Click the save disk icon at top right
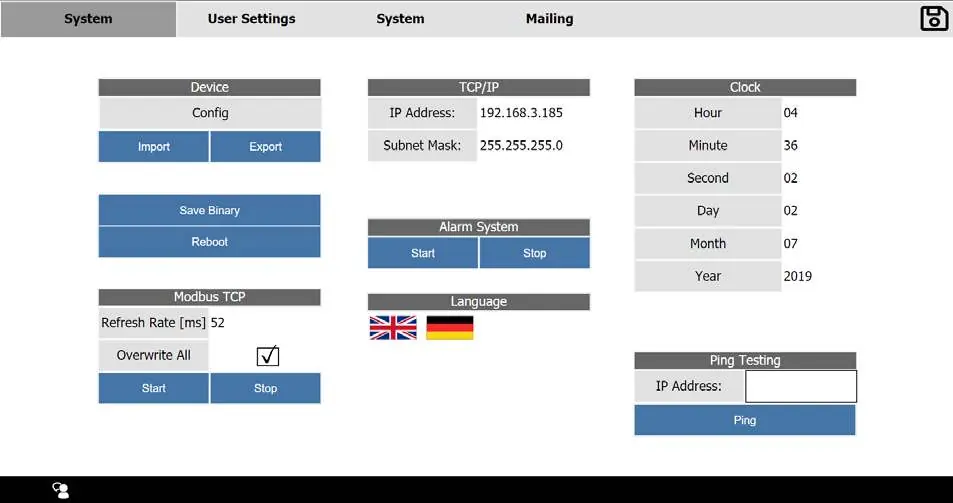953x503 pixels. pos(934,18)
